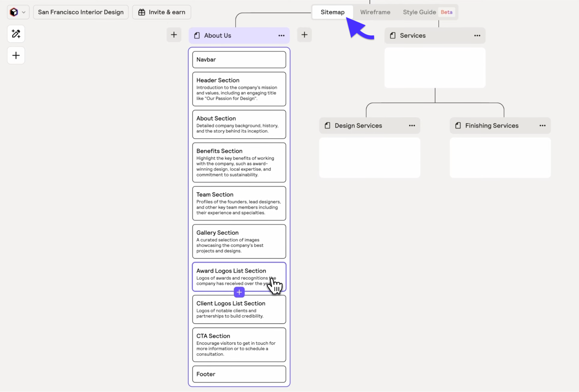Open Services page three-dot menu

[x=477, y=36]
